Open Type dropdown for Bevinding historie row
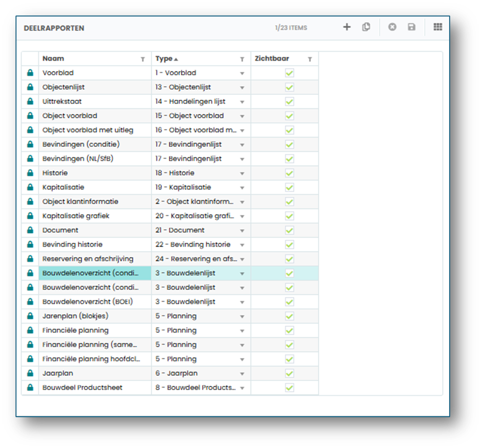Viewport: 481px width, 448px height. (x=242, y=245)
